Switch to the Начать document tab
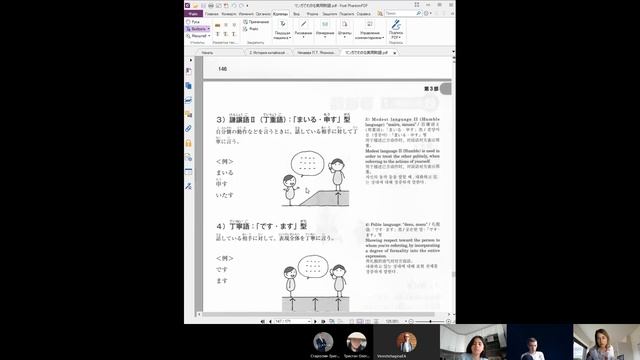Screen dimensions: 640x360 click(207, 53)
